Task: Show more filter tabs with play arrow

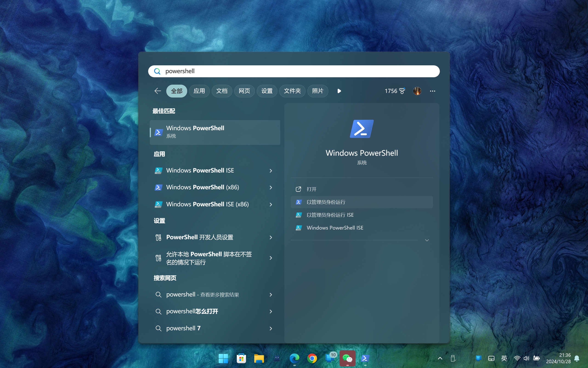Action: tap(339, 91)
